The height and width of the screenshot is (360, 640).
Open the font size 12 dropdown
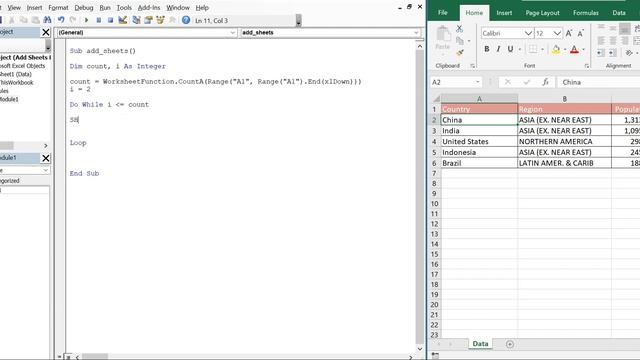pyautogui.click(x=557, y=33)
